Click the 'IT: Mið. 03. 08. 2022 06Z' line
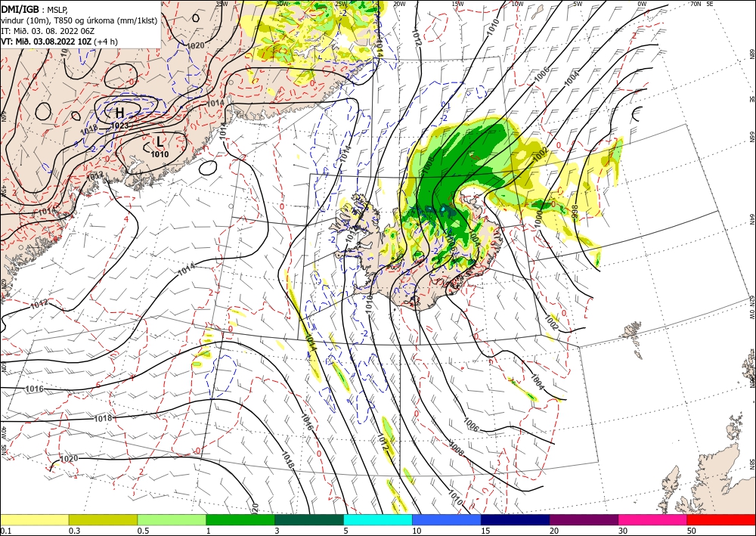The width and height of the screenshot is (756, 536). [48, 31]
